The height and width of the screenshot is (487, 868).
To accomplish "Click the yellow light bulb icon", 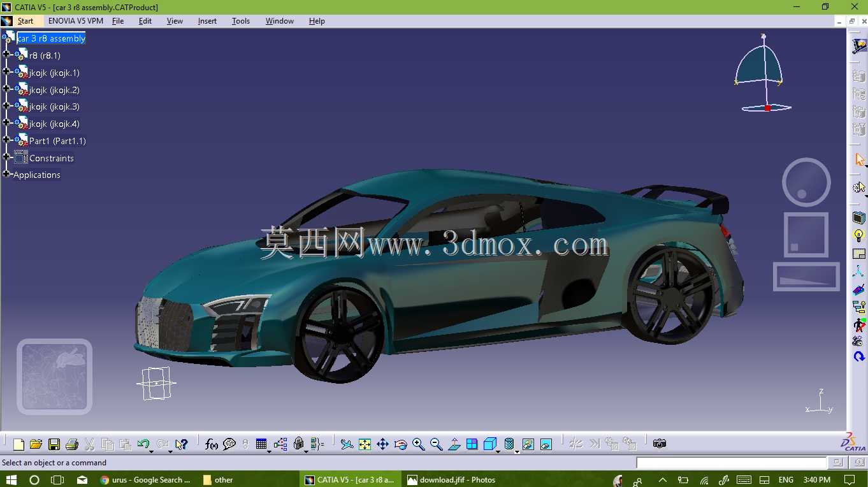I will click(859, 235).
